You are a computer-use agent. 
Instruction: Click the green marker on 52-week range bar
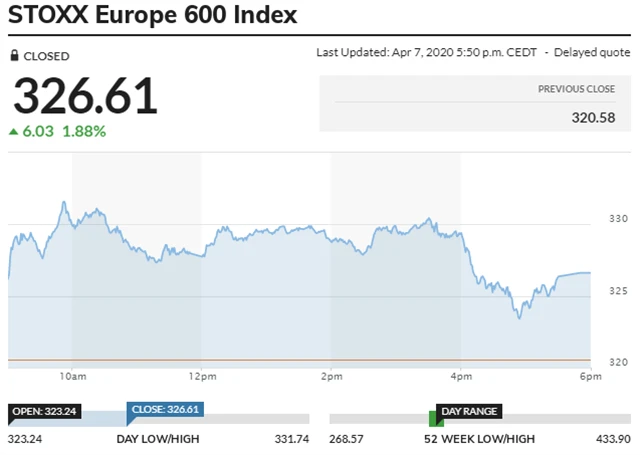click(x=432, y=419)
